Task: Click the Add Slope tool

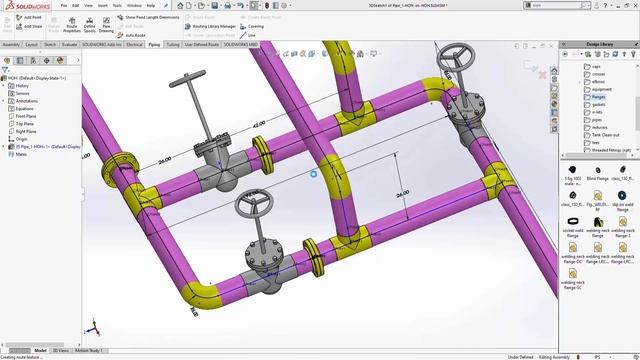Action: click(29, 27)
